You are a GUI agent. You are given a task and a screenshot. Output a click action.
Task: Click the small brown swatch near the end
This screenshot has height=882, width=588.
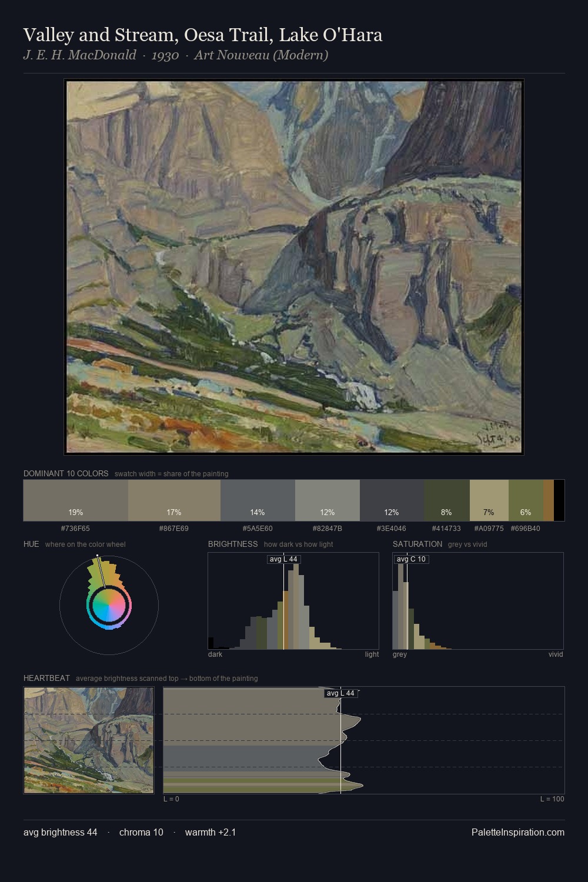click(549, 500)
